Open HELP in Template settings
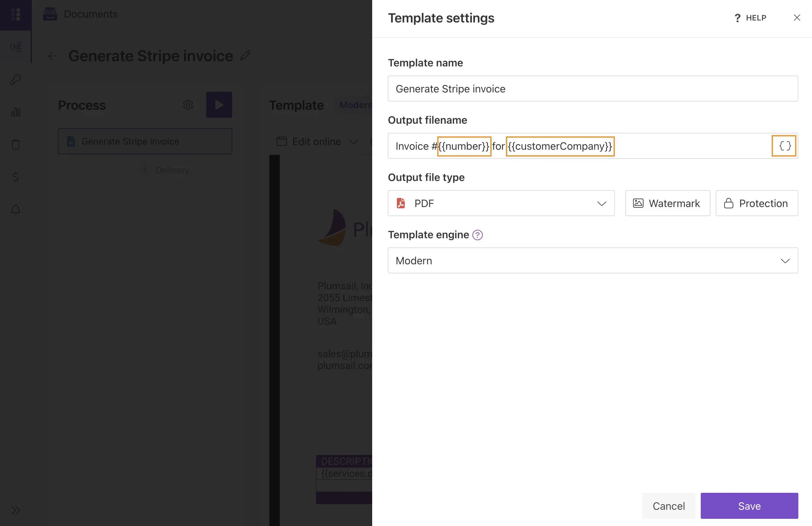The width and height of the screenshot is (812, 526). point(751,18)
